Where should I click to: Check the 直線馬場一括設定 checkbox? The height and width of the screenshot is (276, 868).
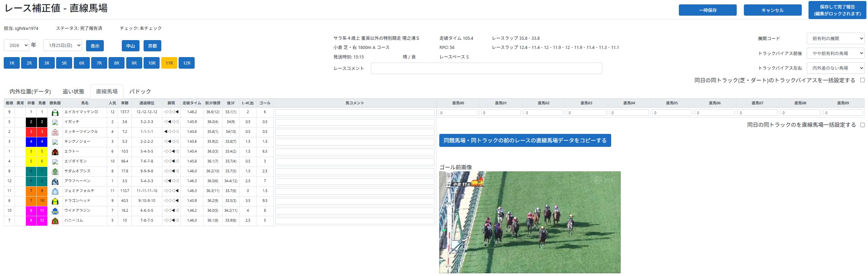pos(862,125)
